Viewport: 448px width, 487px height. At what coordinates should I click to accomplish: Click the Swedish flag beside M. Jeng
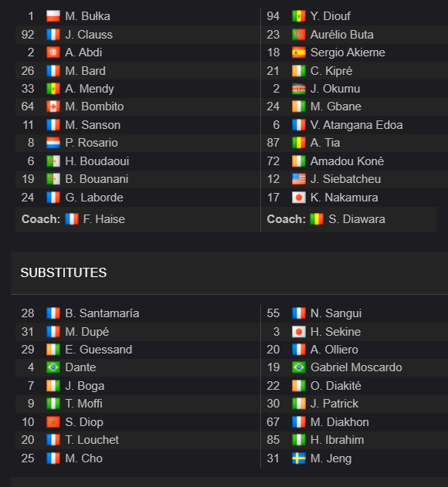299,458
